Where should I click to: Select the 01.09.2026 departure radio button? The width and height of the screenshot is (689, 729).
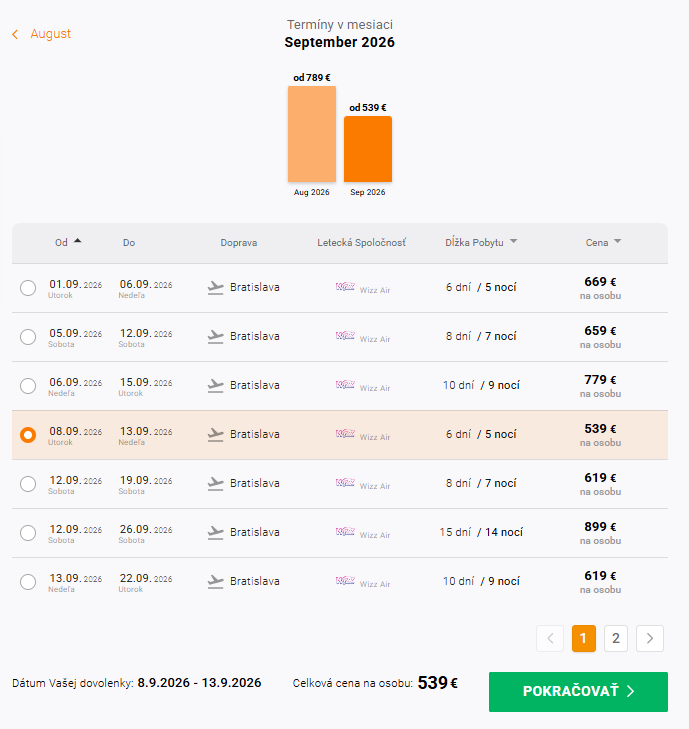[x=28, y=288]
